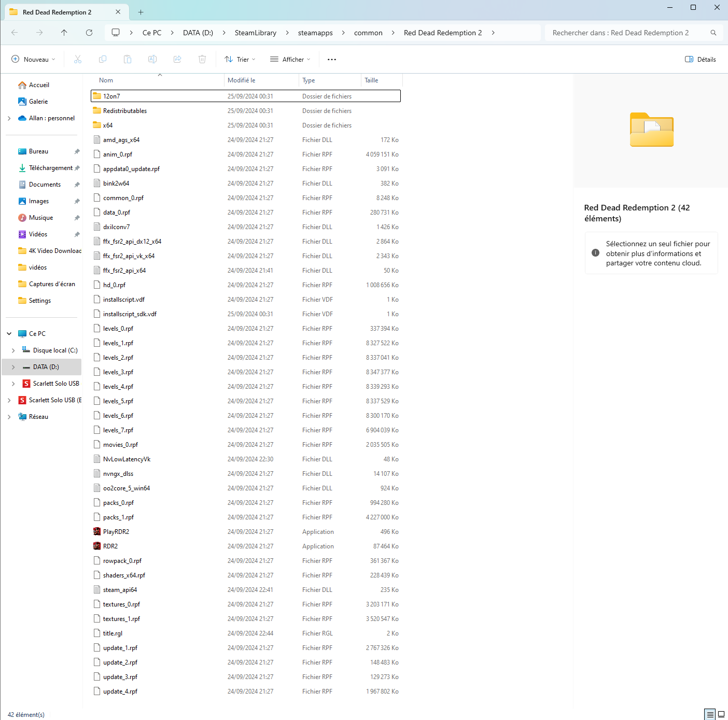Click steamapps in the breadcrumb
The image size is (728, 720).
tap(315, 33)
